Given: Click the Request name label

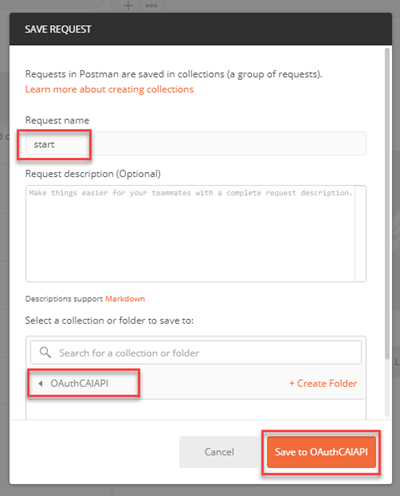Looking at the screenshot, I should [x=57, y=120].
